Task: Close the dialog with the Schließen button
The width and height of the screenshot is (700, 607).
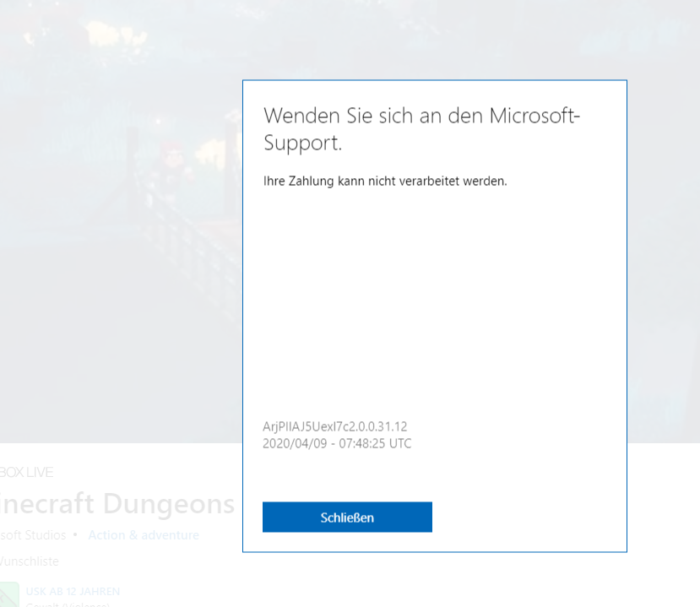Action: 347,517
